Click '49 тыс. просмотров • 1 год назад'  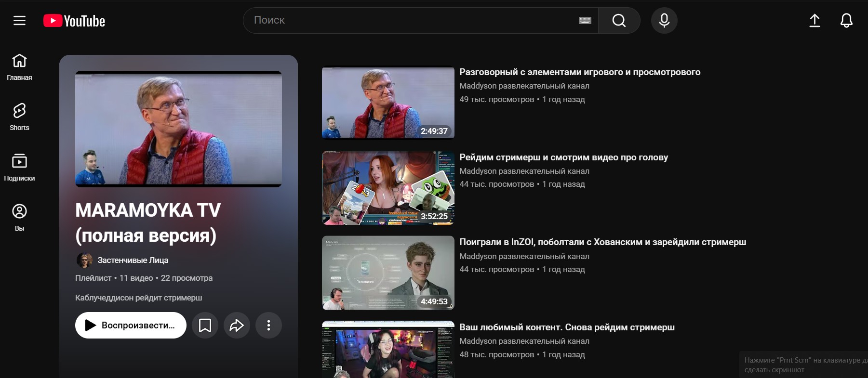click(522, 99)
